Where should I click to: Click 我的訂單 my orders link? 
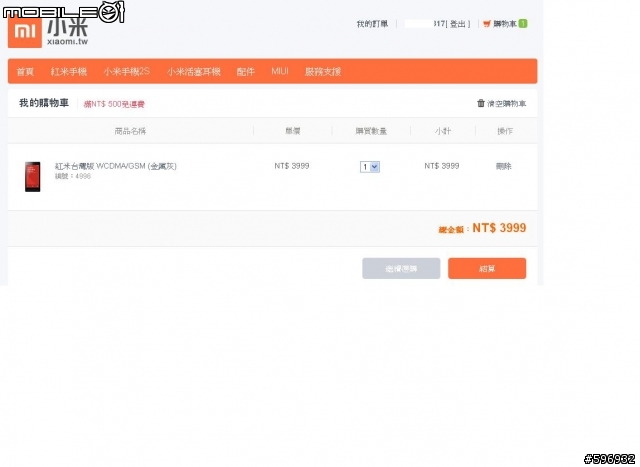click(372, 24)
